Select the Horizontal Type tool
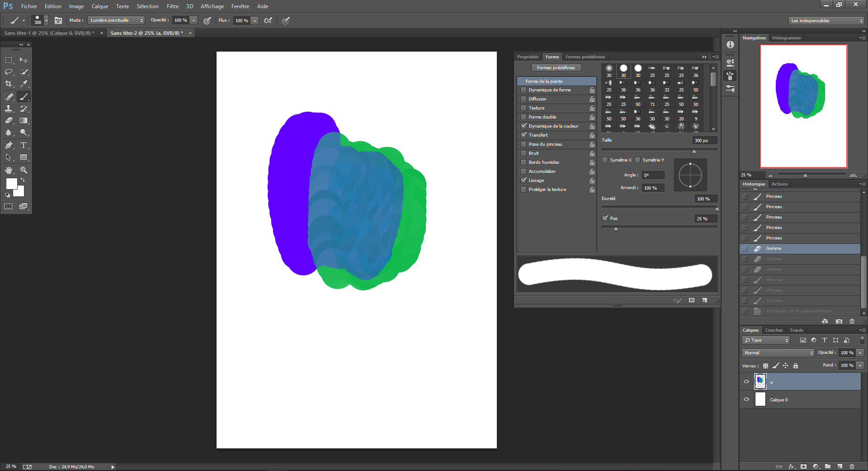The height and width of the screenshot is (471, 868). point(24,145)
